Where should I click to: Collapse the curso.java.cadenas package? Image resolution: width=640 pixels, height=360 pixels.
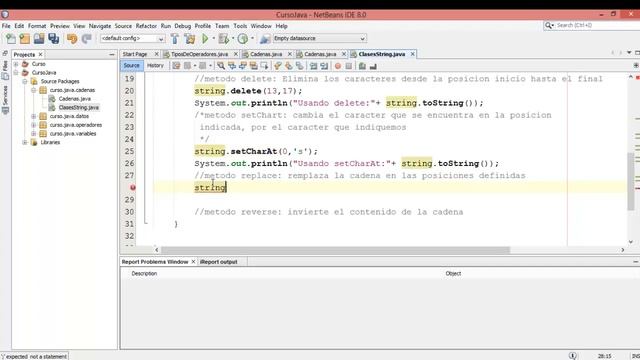33,90
